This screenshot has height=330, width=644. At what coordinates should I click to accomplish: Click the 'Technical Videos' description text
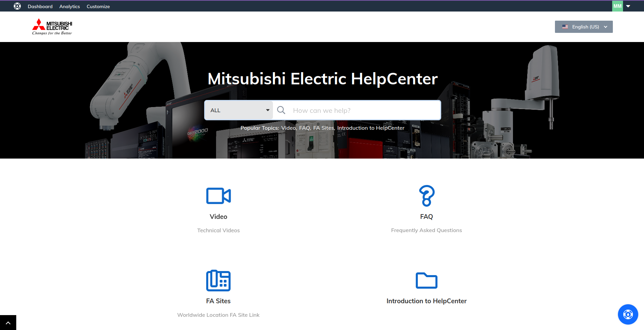click(218, 230)
